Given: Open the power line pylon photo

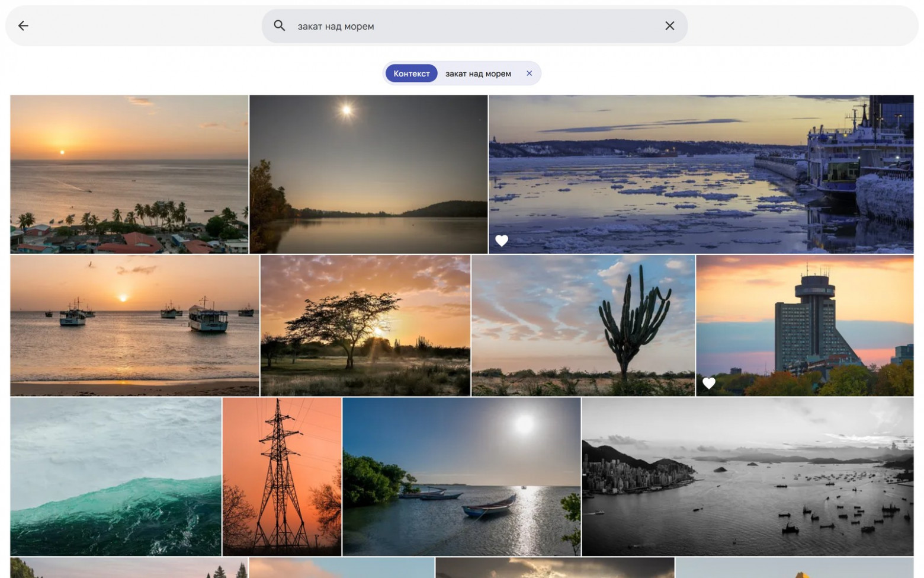Looking at the screenshot, I should coord(282,477).
